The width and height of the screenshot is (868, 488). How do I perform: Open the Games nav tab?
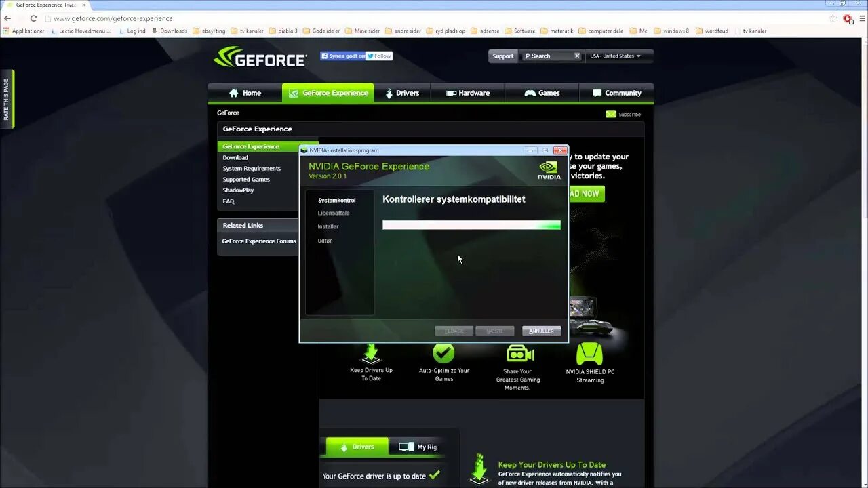click(x=542, y=93)
